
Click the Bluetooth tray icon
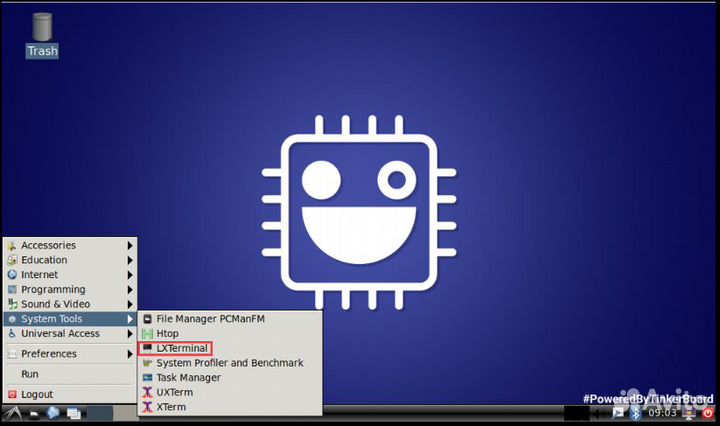[x=636, y=413]
